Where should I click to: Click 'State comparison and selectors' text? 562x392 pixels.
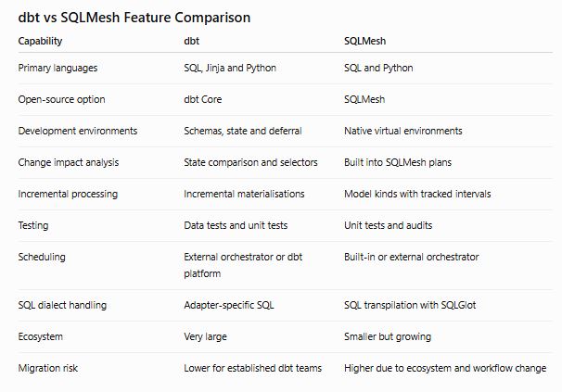(x=250, y=162)
